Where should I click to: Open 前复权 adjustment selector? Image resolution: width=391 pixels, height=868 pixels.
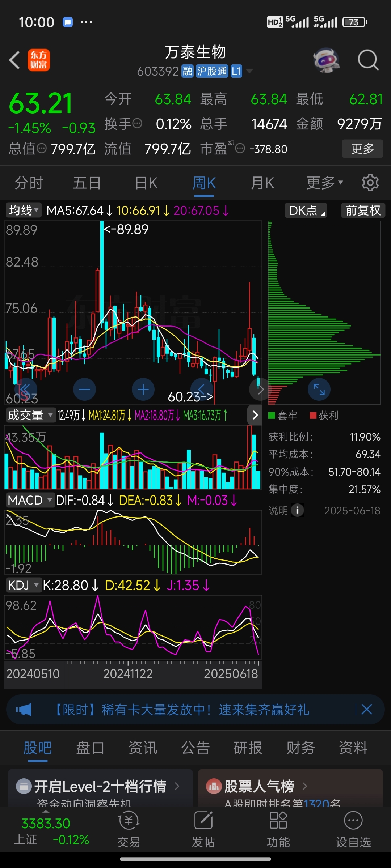click(x=363, y=210)
